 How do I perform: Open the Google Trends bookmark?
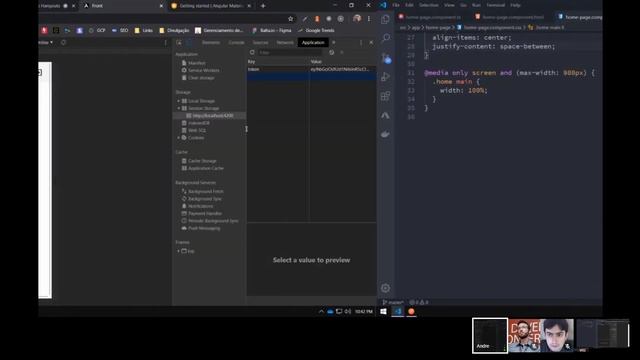[x=316, y=30]
